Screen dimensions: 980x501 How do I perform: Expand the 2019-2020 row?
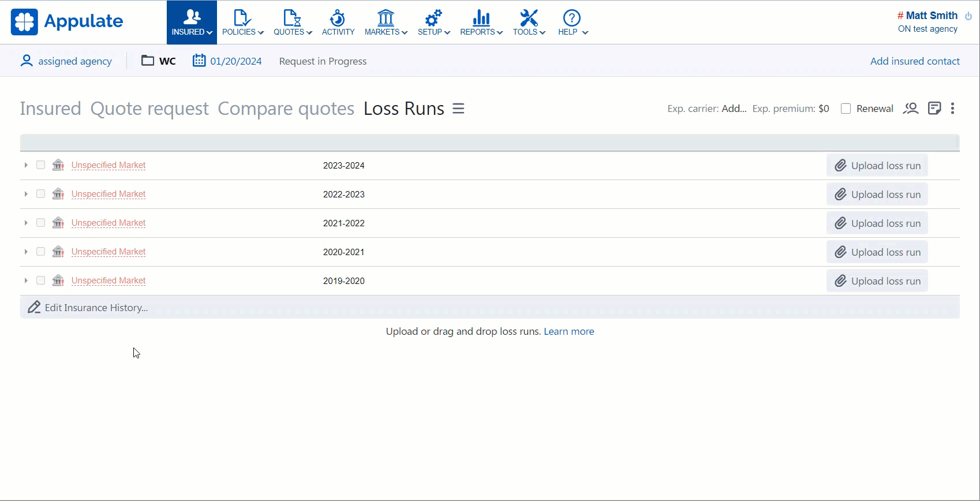point(26,281)
